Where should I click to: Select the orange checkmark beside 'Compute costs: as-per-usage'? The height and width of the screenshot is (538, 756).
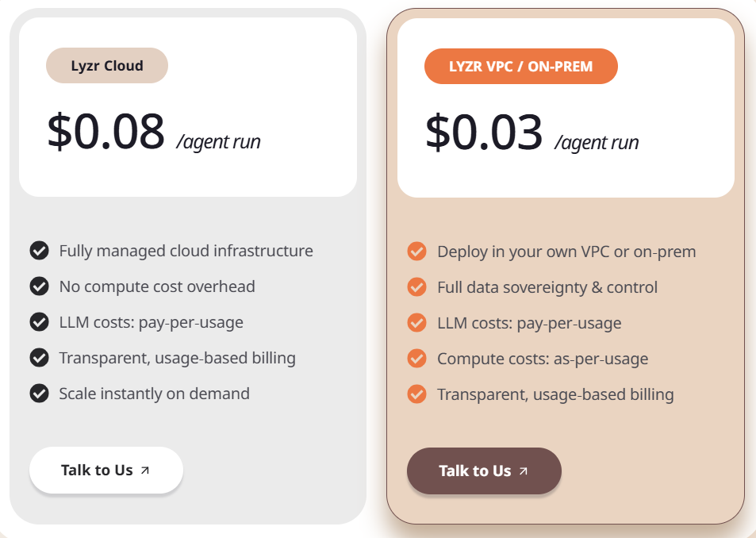(x=416, y=358)
